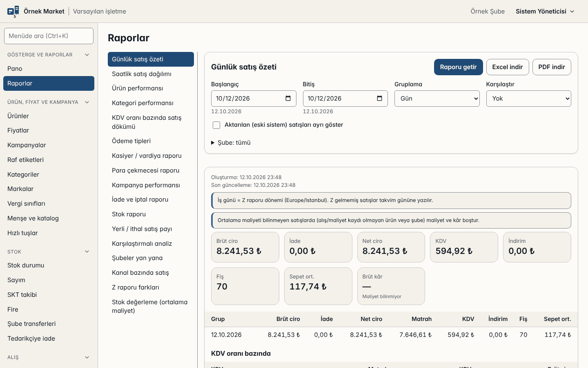Open Kasiyer / vardiya raporu
Viewport: 588px width, 368px height.
coord(151,156)
